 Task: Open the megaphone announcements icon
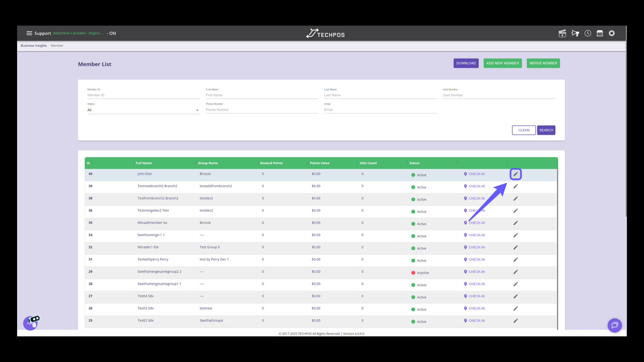coord(575,33)
